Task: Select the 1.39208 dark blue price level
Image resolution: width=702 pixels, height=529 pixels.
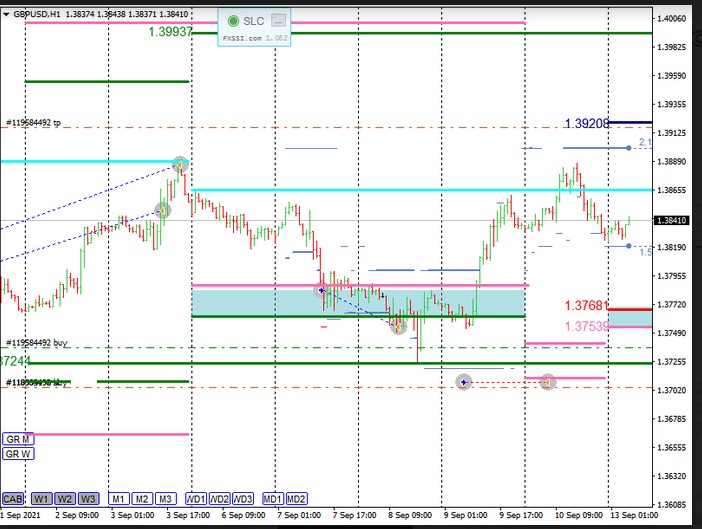Action: coord(586,124)
